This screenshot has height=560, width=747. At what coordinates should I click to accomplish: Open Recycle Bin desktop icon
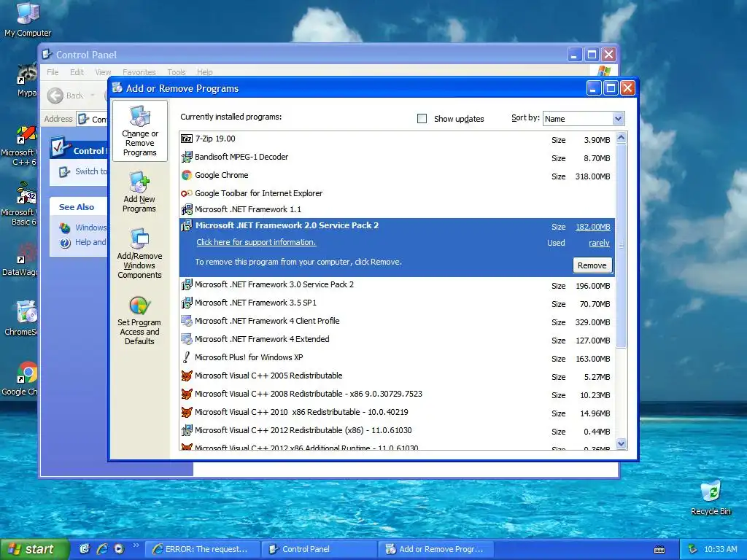711,497
